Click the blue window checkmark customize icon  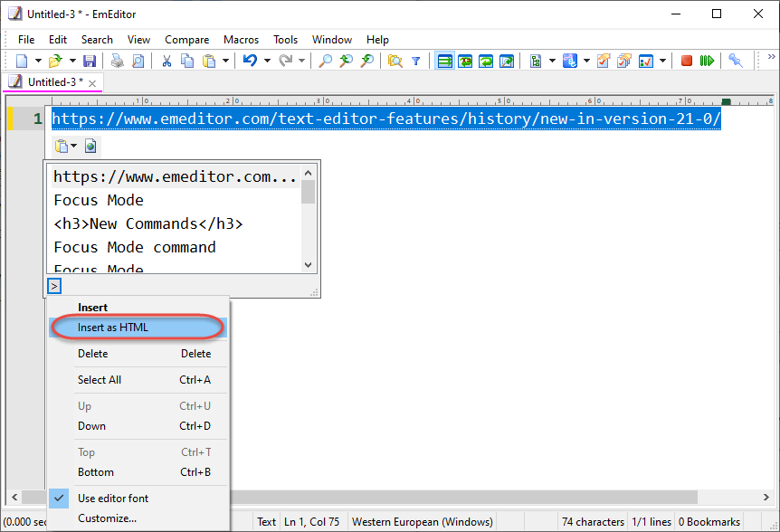pos(646,61)
